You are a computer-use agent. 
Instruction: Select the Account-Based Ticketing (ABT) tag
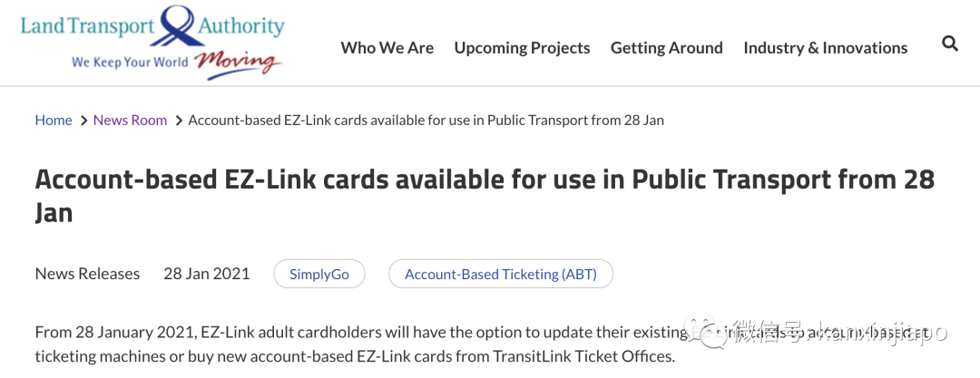[x=501, y=274]
